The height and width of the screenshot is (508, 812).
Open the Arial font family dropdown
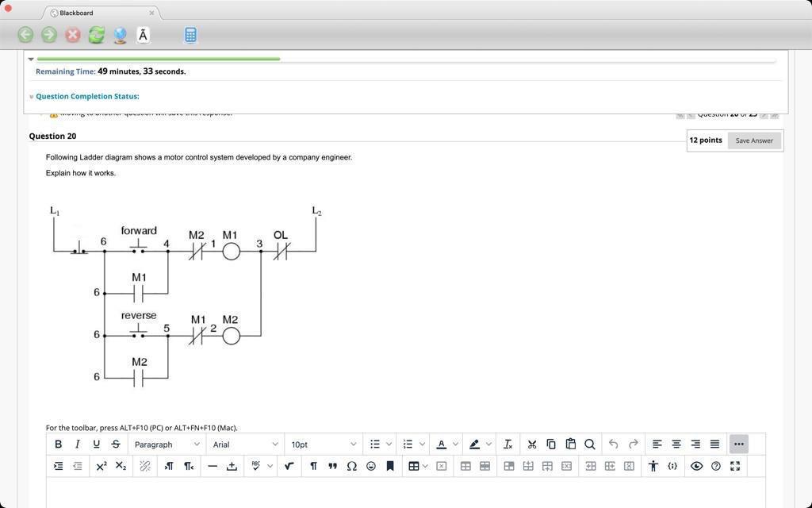tap(244, 444)
